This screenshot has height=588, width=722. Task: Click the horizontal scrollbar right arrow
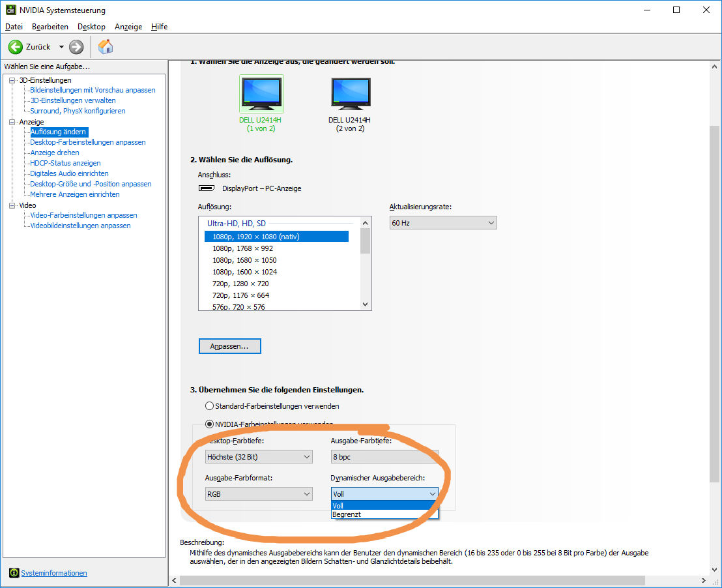704,581
